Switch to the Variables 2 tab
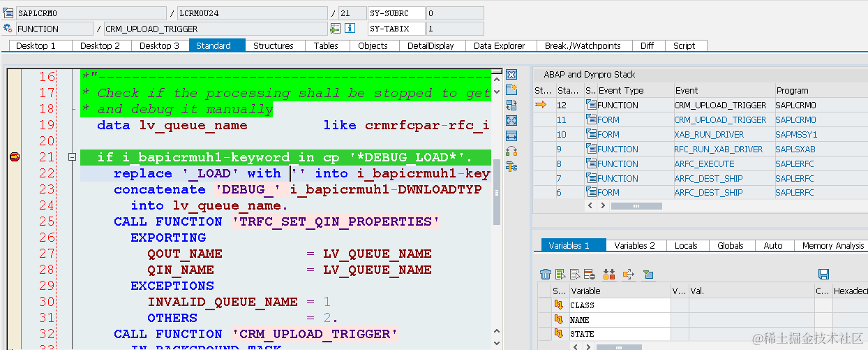This screenshot has height=350, width=868. coord(635,245)
